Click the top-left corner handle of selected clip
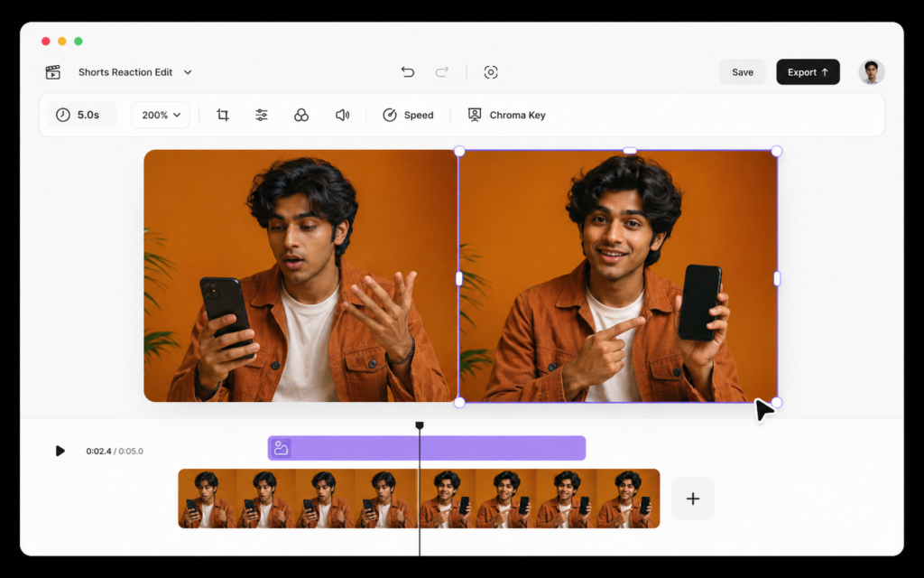This screenshot has width=924, height=578. click(x=459, y=152)
